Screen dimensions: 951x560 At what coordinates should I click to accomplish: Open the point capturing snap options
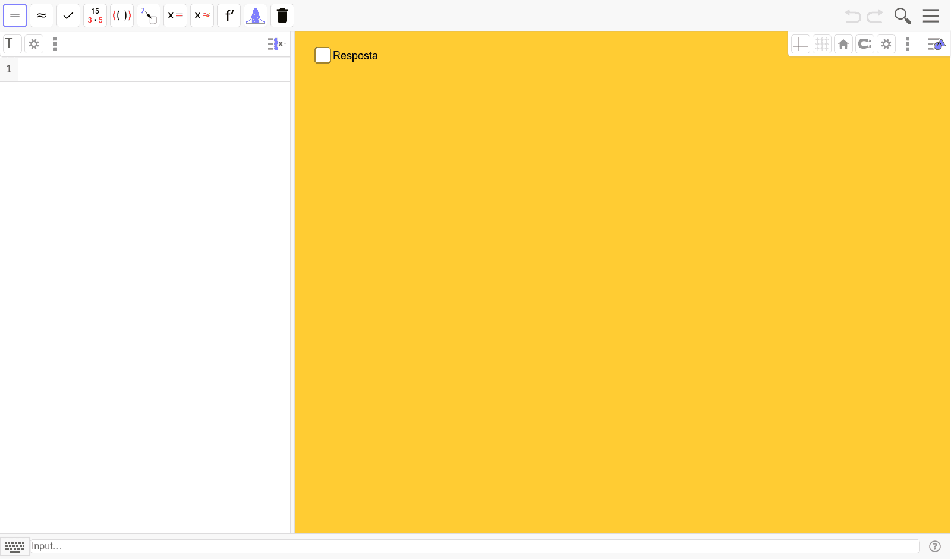pos(865,44)
